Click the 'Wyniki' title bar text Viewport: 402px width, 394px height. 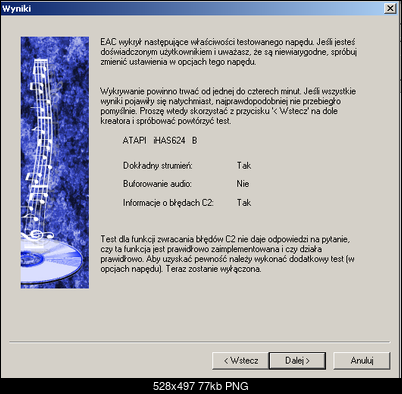click(x=17, y=9)
